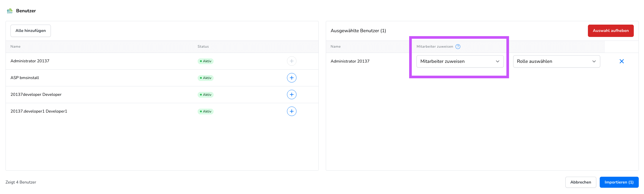Click the Importieren (1) button
The width and height of the screenshot is (644, 194).
pyautogui.click(x=619, y=182)
